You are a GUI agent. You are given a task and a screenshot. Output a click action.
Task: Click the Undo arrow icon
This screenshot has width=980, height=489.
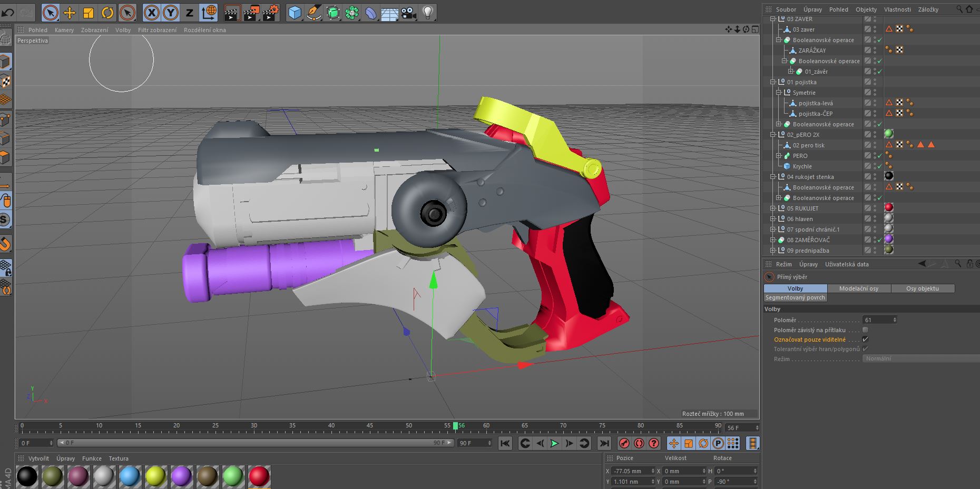point(8,12)
